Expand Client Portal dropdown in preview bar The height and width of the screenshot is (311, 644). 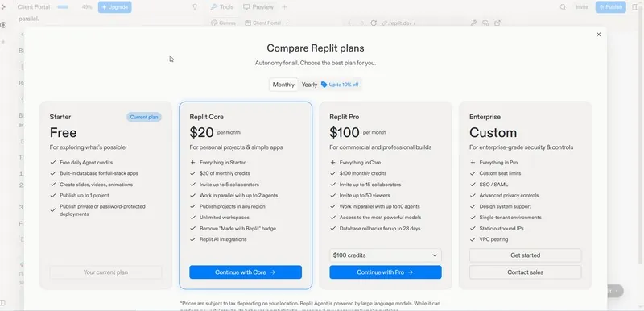(266, 23)
